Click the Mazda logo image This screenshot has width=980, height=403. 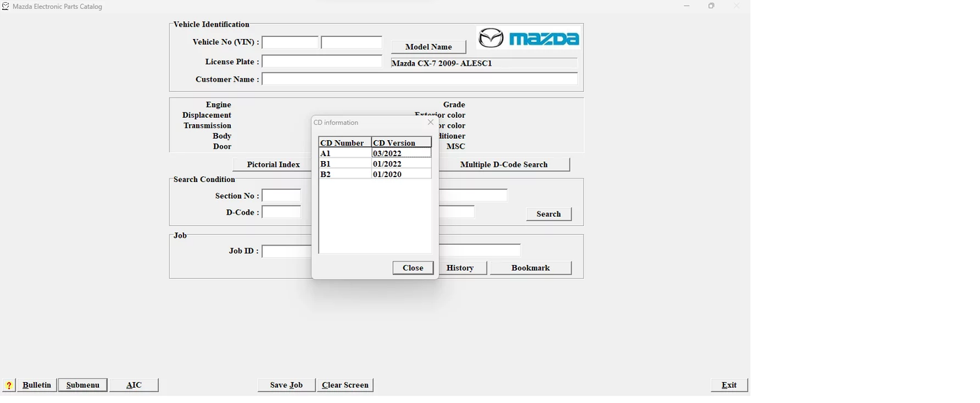point(528,38)
